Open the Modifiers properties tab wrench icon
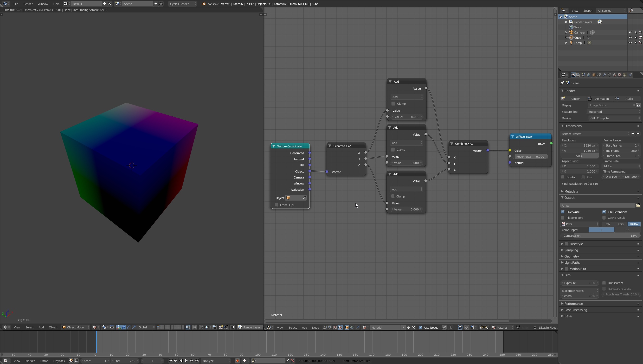 click(x=604, y=75)
